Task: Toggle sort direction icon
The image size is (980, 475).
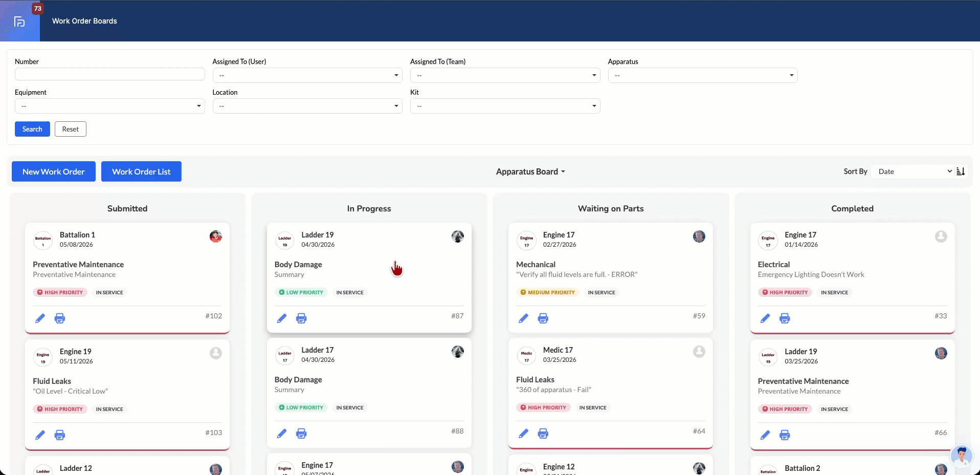Action: 961,171
